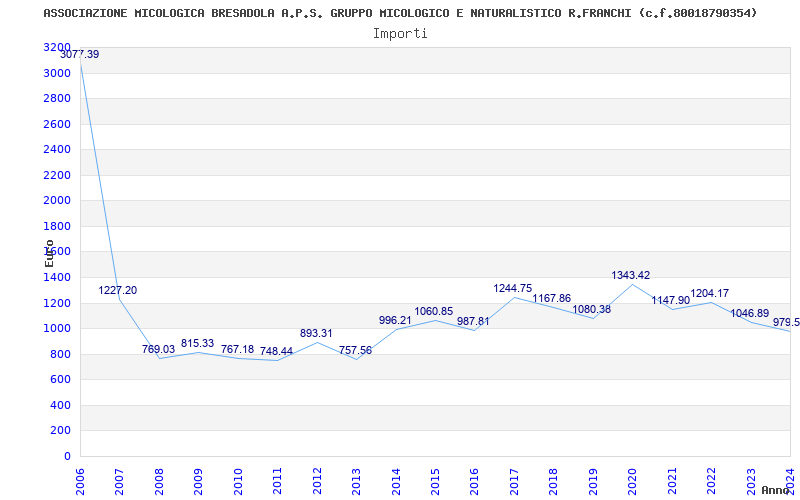Screen dimensions: 800x500
Task: Click the 1046.89 data label
Action: (750, 313)
